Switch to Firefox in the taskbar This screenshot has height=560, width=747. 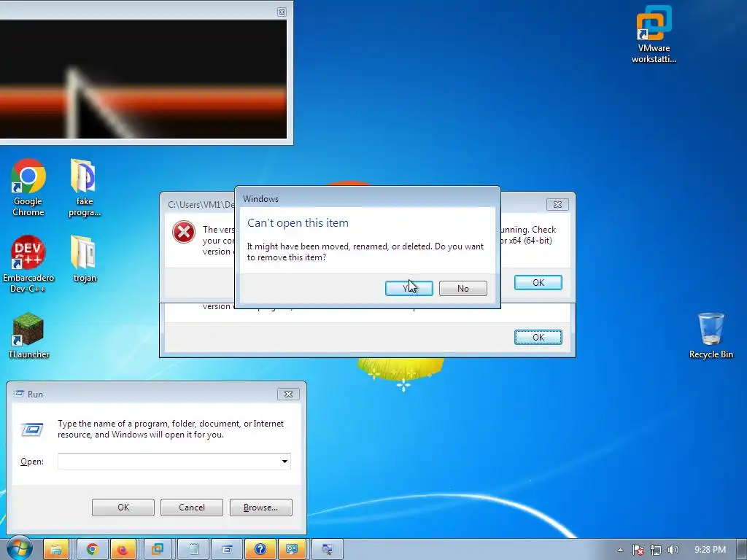click(x=123, y=550)
